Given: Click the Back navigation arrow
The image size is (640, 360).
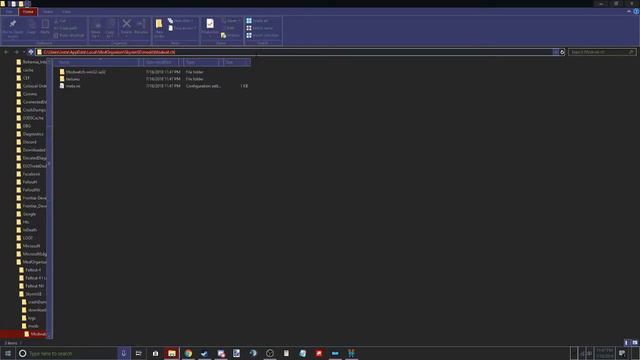Looking at the screenshot, I should [6, 52].
